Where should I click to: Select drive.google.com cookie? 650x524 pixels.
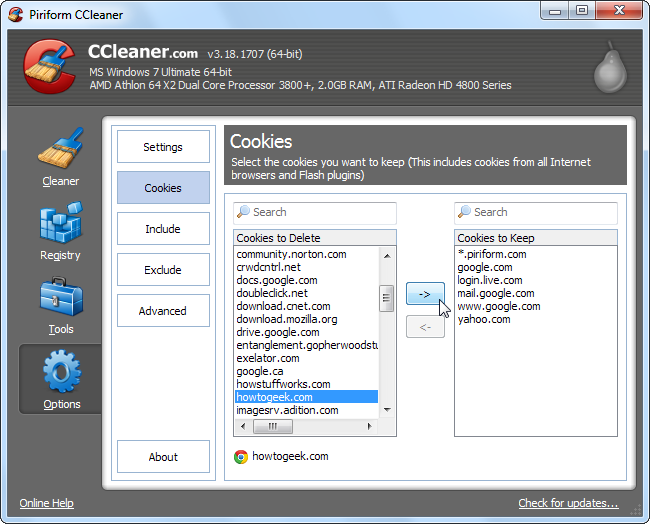pos(307,332)
